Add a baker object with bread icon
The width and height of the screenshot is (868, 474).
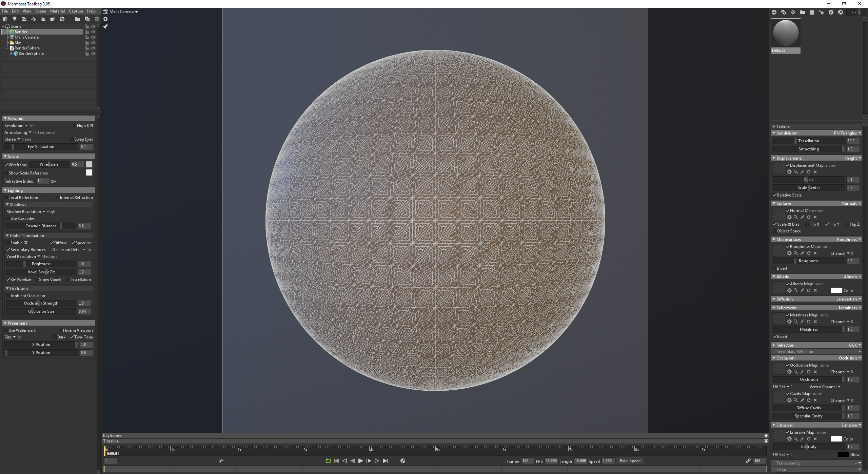(x=53, y=19)
